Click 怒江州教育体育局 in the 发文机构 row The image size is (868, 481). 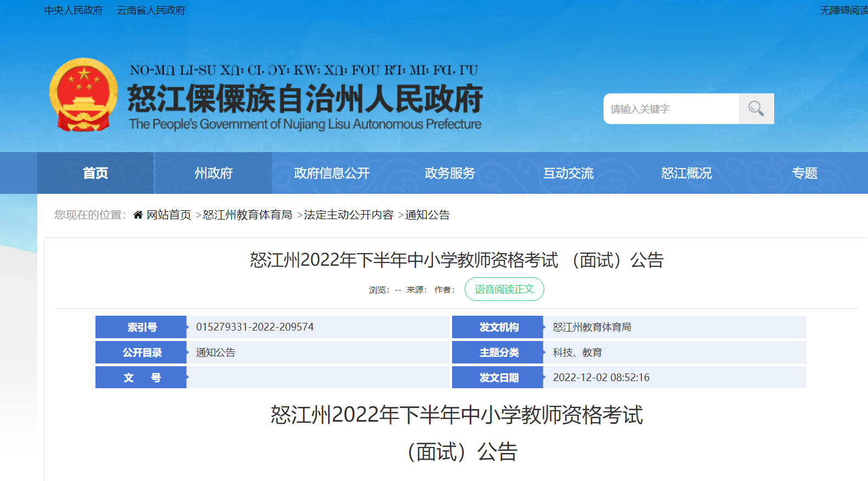click(592, 327)
